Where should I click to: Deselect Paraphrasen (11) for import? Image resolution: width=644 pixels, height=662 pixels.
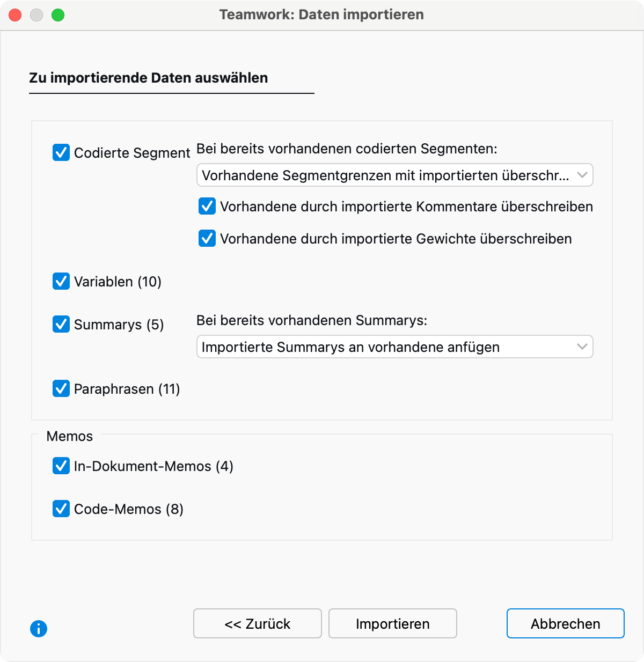tap(61, 388)
